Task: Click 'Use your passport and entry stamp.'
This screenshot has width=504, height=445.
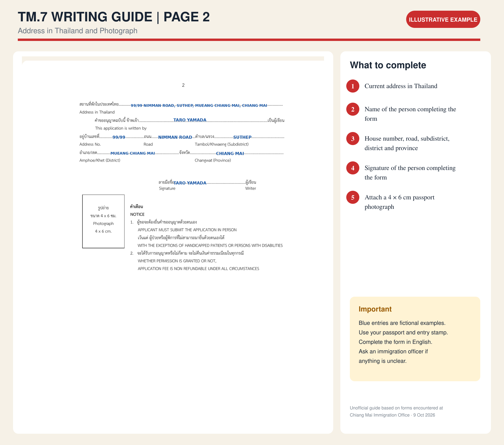Action: [x=403, y=332]
